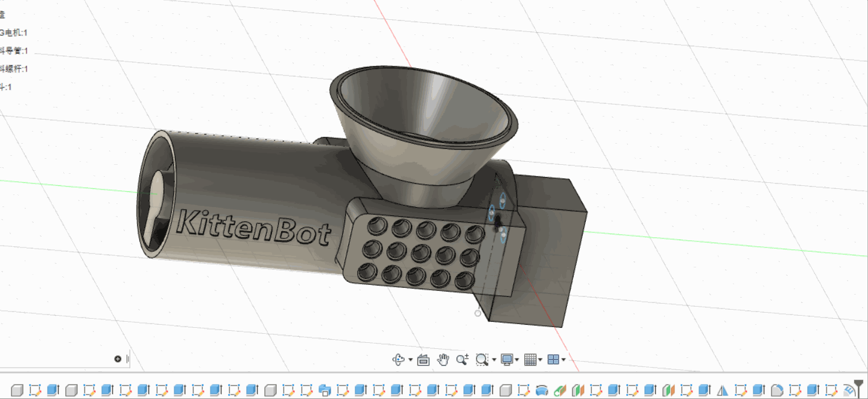
Task: Expand the comments panel plus icon
Action: pos(118,359)
